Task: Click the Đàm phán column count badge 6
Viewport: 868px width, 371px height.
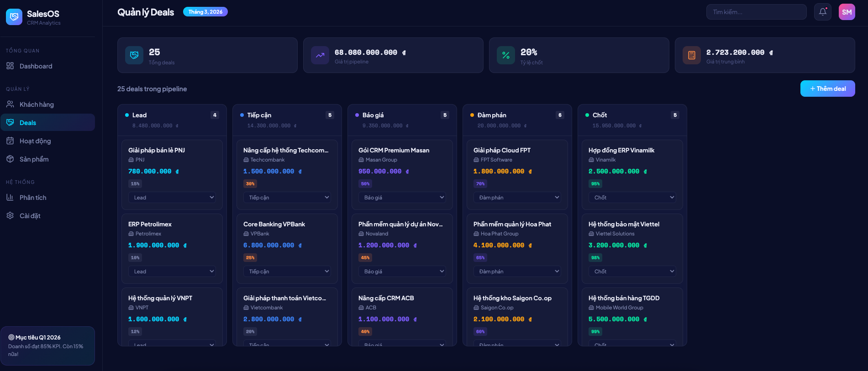Action: pos(560,115)
